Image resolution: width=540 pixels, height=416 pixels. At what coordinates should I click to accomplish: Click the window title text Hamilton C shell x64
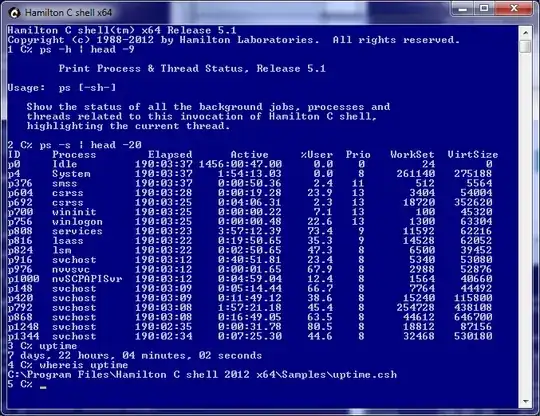click(x=68, y=13)
